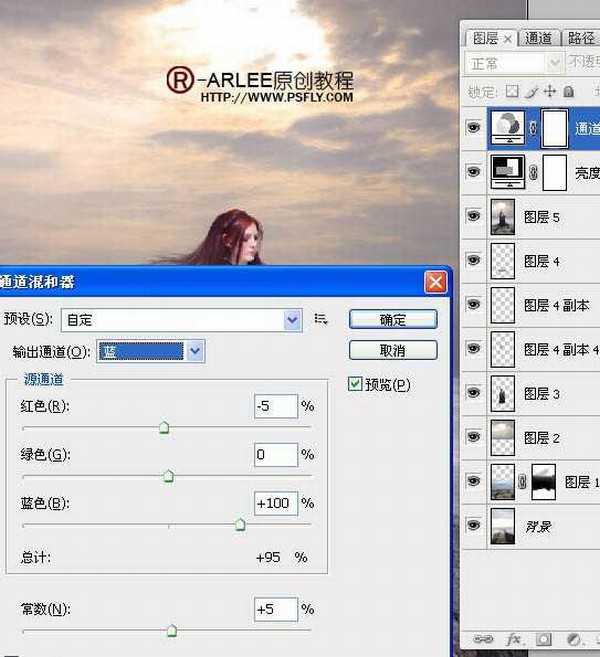Open the 输出通道 output channel dropdown
The image size is (600, 657).
(x=195, y=351)
